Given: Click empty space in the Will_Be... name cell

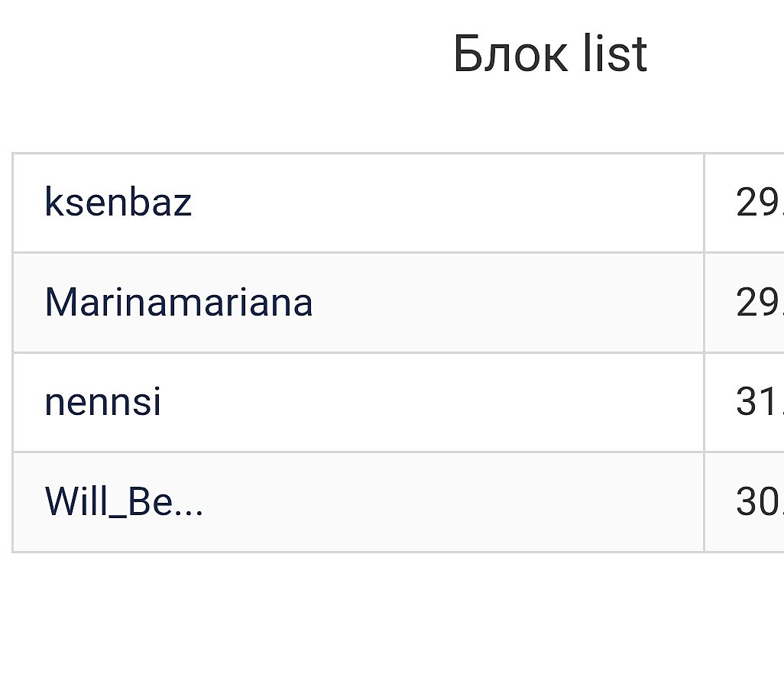Looking at the screenshot, I should pos(458,502).
